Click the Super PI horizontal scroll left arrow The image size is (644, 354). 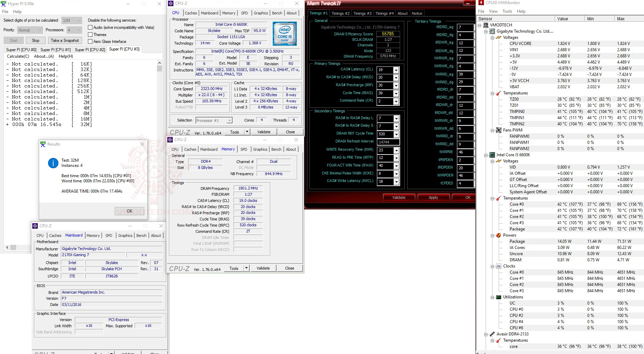7,247
